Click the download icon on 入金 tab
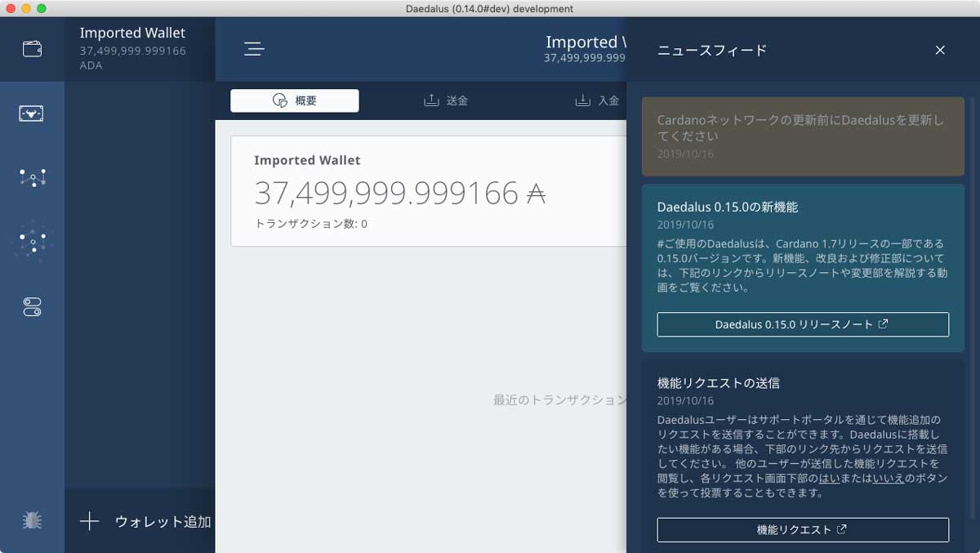 click(x=583, y=100)
